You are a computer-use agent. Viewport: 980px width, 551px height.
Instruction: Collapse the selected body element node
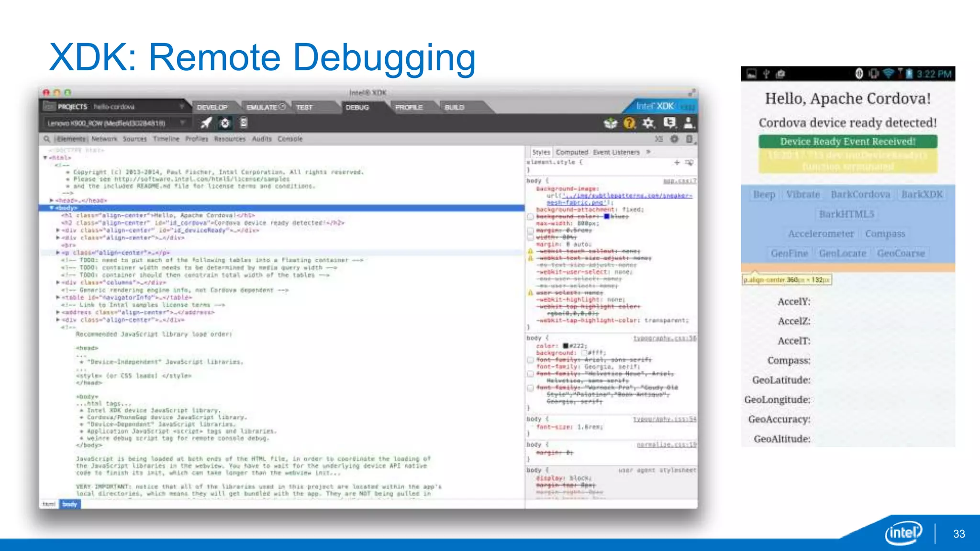coord(52,208)
